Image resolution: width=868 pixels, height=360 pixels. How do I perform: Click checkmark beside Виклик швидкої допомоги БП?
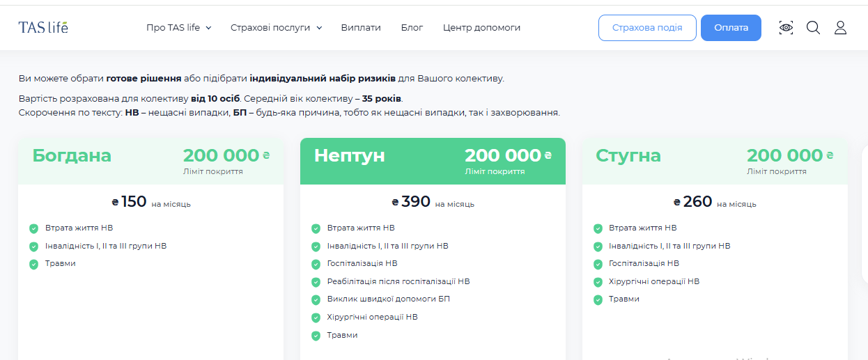coord(316,299)
